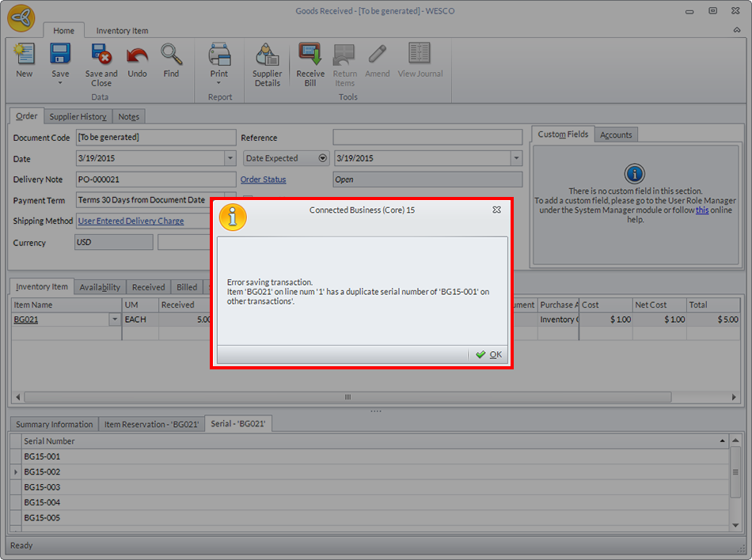752x560 pixels.
Task: Click the Save icon in ribbon
Action: coord(60,55)
